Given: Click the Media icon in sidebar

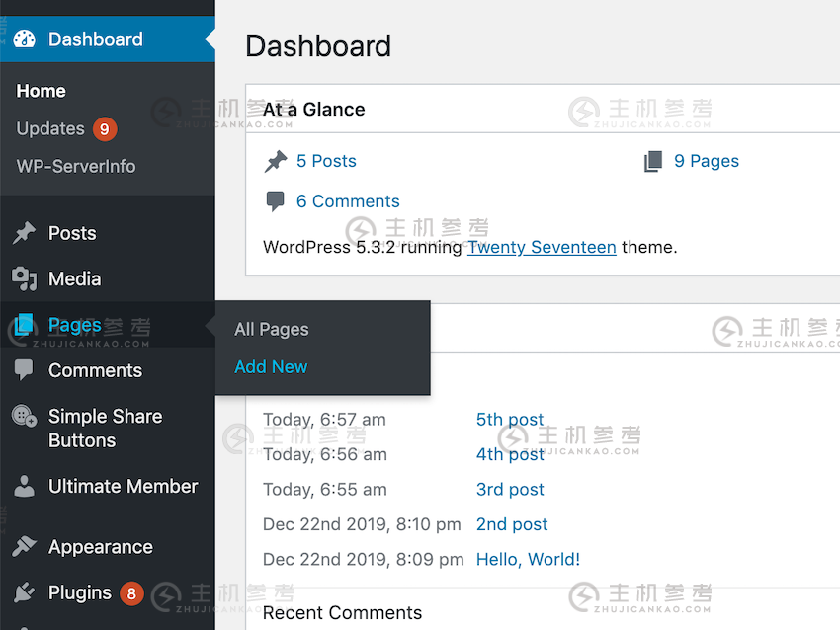Looking at the screenshot, I should [x=24, y=278].
